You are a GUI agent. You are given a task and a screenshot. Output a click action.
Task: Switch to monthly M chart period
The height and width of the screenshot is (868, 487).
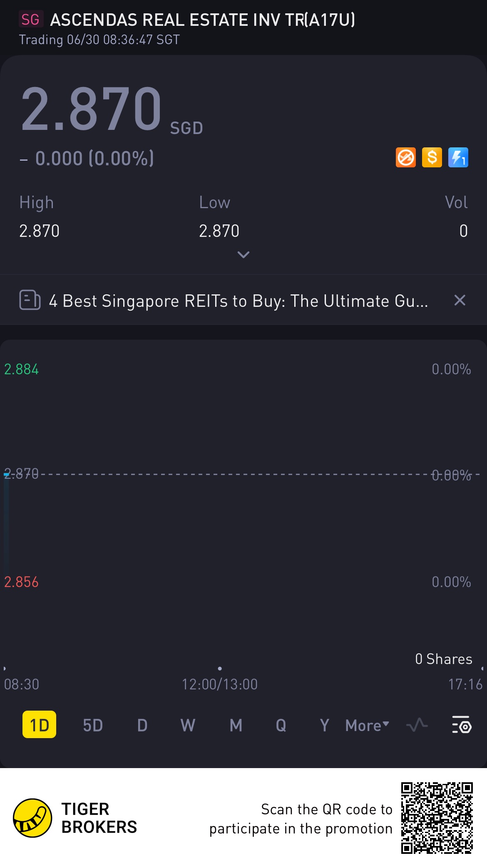click(x=236, y=725)
